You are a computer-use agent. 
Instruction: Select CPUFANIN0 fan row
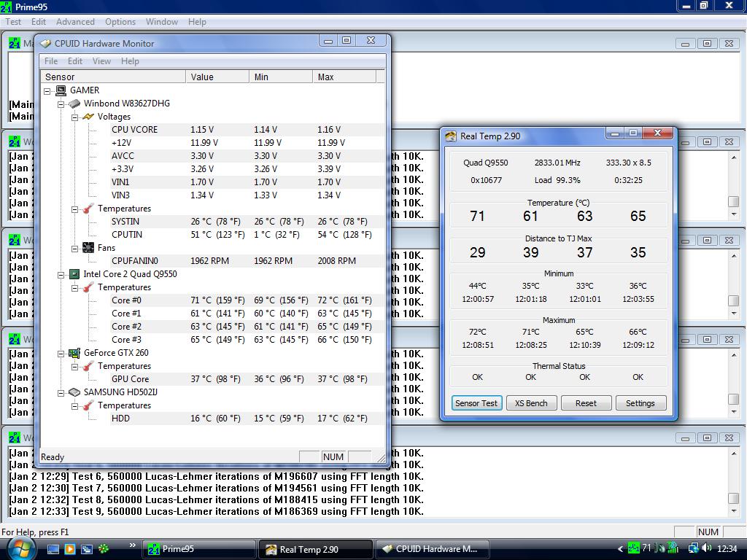(x=247, y=261)
